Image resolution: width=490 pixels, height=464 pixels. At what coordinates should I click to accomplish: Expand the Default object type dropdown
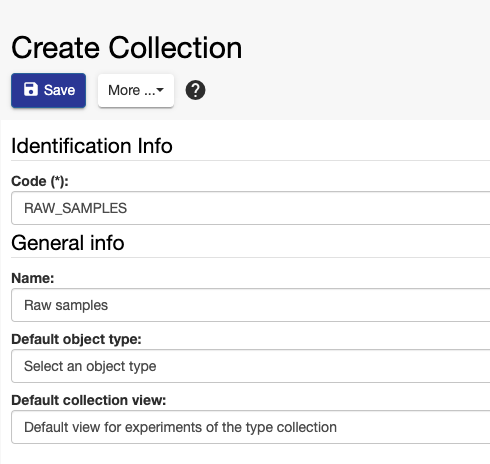[251, 366]
